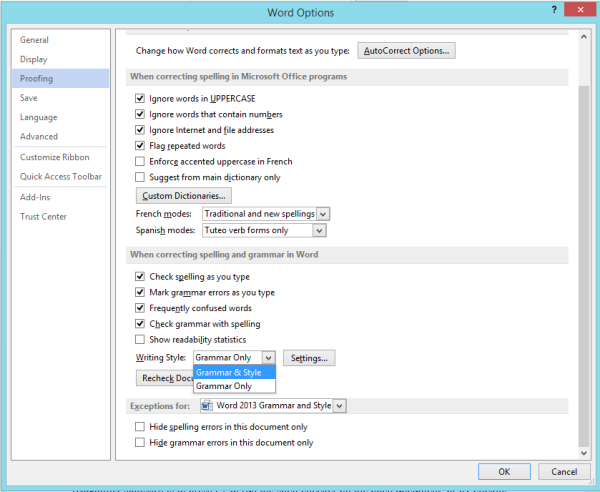The width and height of the screenshot is (600, 492).
Task: Cancel the Word Options dialog
Action: point(564,472)
